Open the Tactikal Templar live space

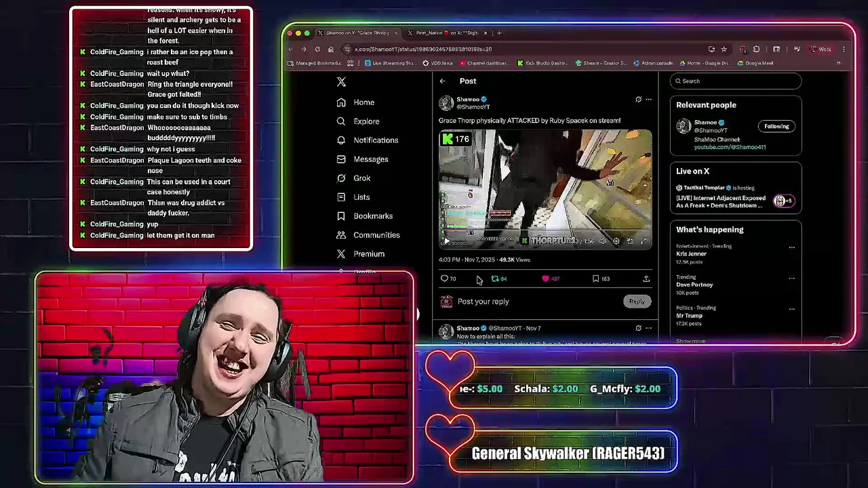735,197
